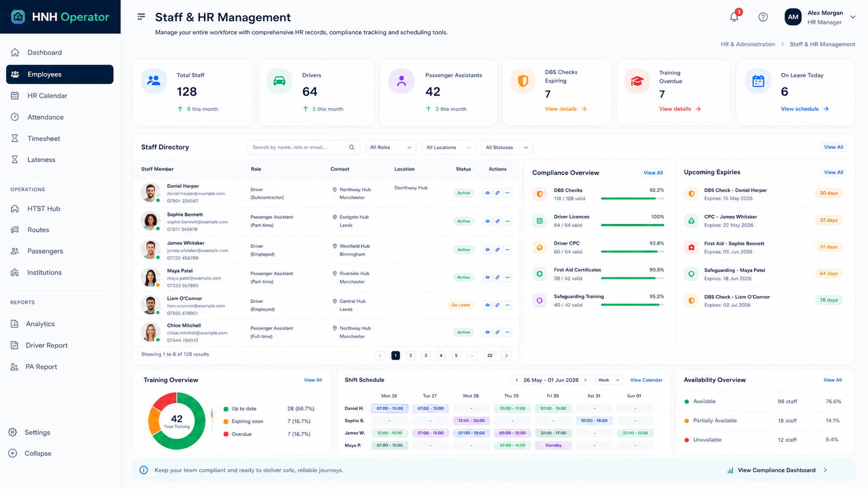Click View details under Training Overdue
Image resolution: width=868 pixels, height=489 pixels.
pyautogui.click(x=680, y=109)
